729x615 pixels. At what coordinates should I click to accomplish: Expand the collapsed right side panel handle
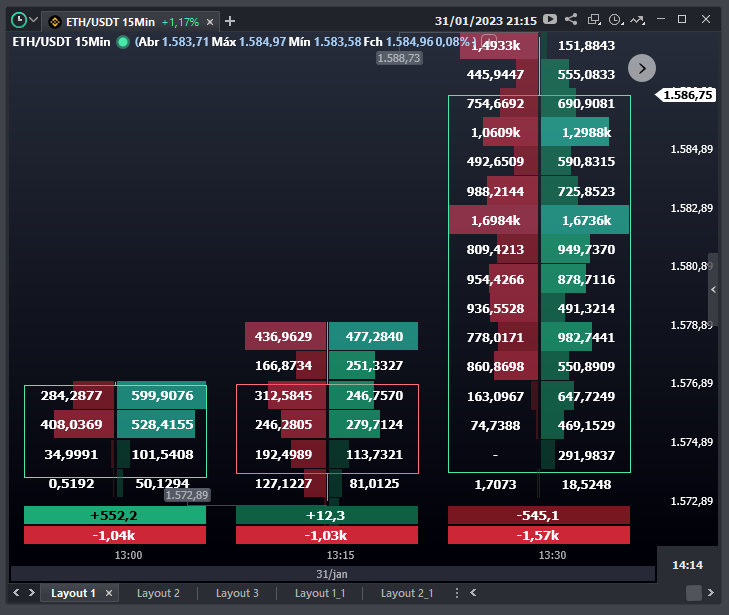click(x=713, y=289)
